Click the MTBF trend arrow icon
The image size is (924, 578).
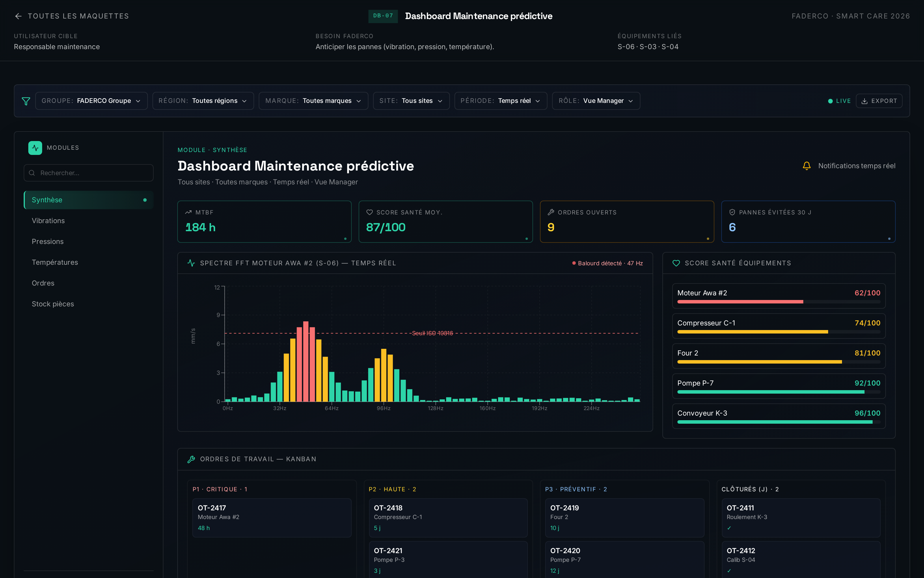[x=188, y=212]
